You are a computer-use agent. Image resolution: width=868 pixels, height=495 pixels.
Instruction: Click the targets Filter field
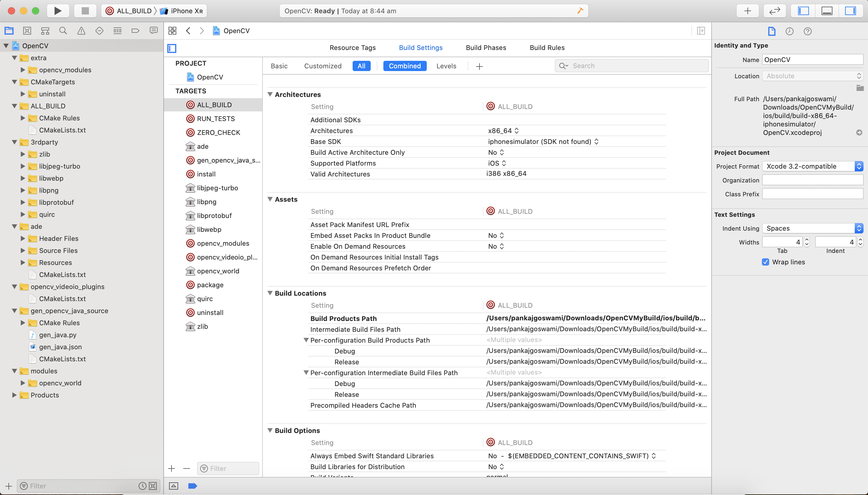coord(228,469)
